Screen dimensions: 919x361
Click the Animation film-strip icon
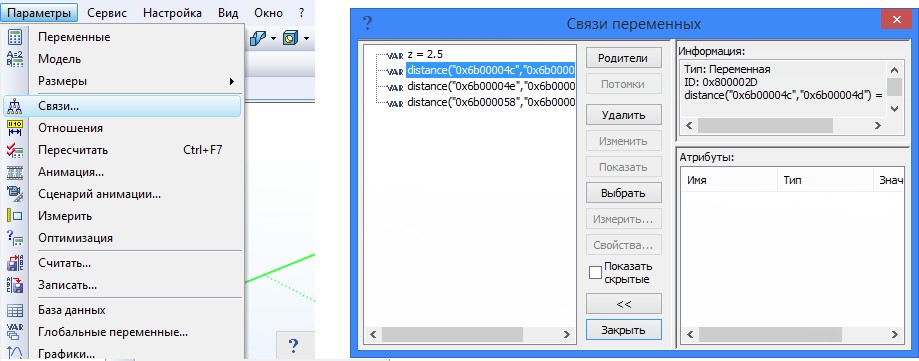pyautogui.click(x=15, y=172)
